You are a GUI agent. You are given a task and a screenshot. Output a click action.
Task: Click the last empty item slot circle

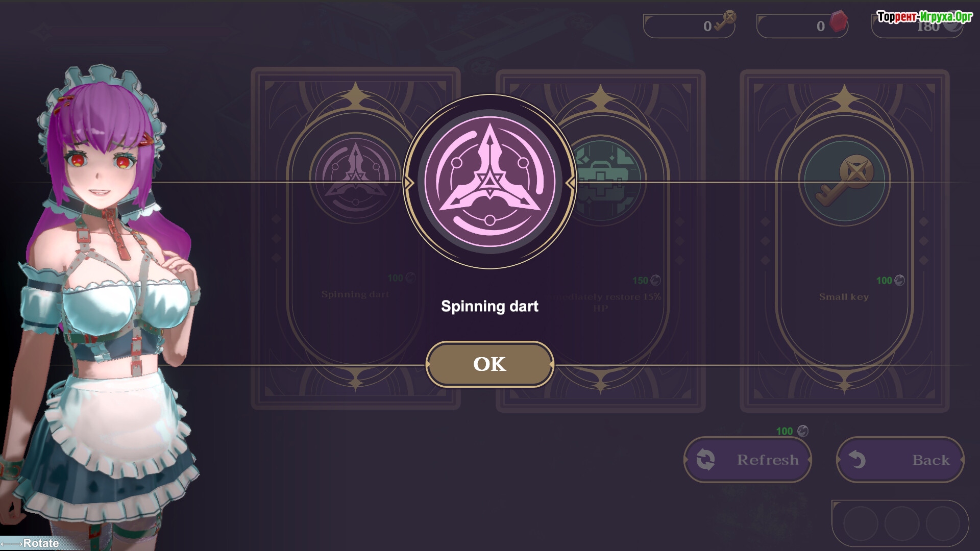(x=943, y=524)
